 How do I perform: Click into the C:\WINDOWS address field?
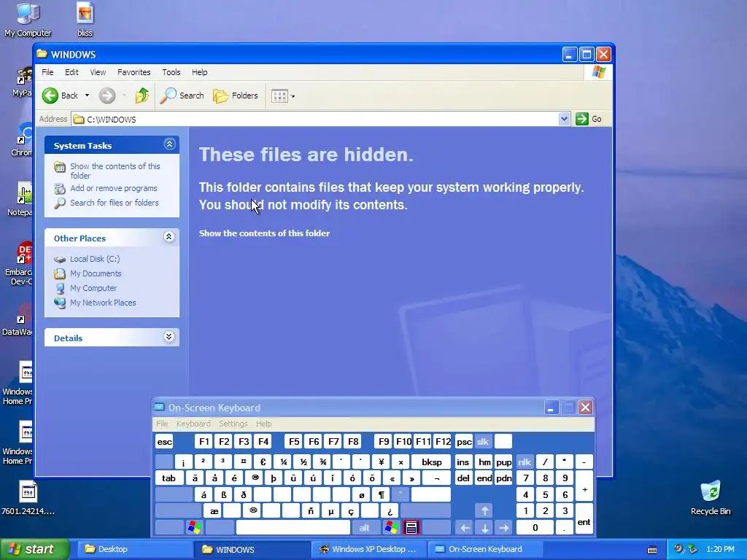314,119
